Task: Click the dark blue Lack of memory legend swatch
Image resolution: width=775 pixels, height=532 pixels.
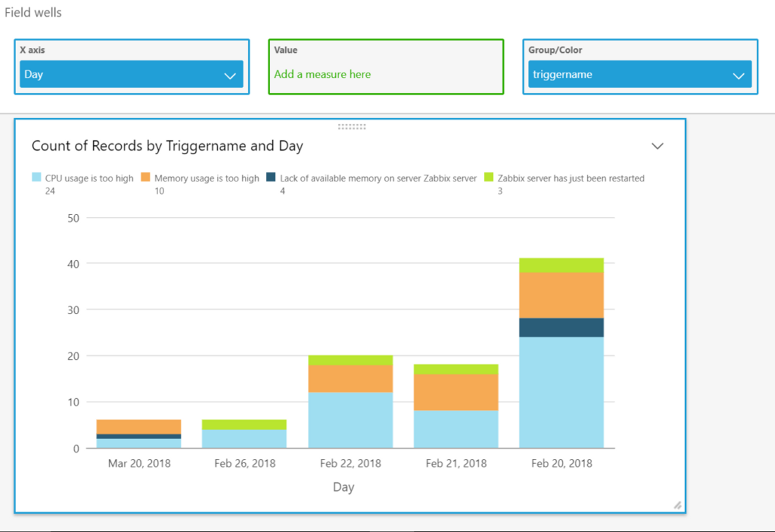Action: pos(271,177)
